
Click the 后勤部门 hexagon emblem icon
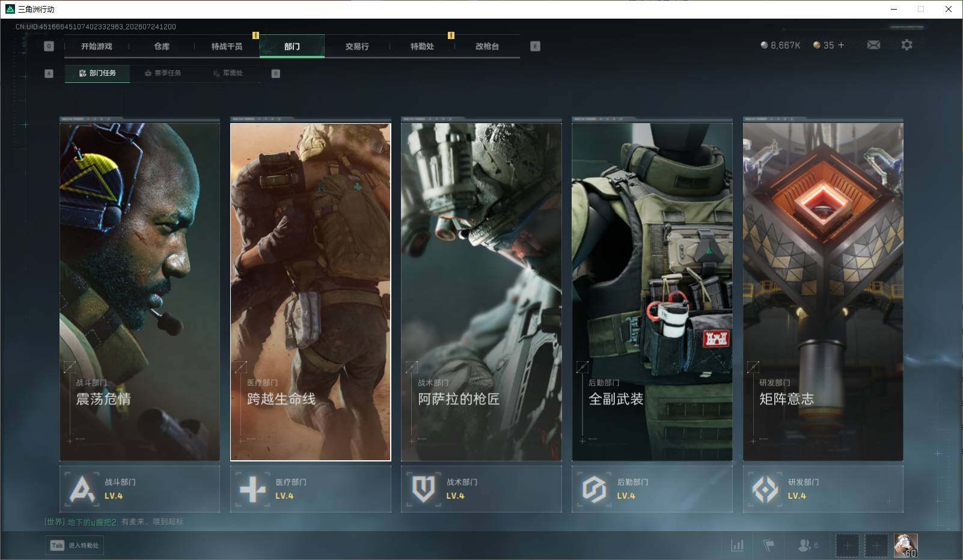click(594, 489)
